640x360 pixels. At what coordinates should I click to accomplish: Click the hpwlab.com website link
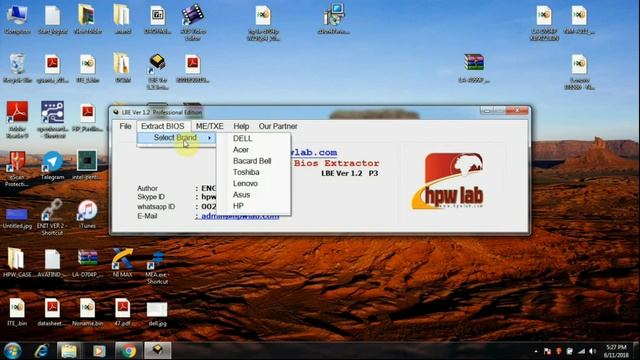pyautogui.click(x=313, y=152)
